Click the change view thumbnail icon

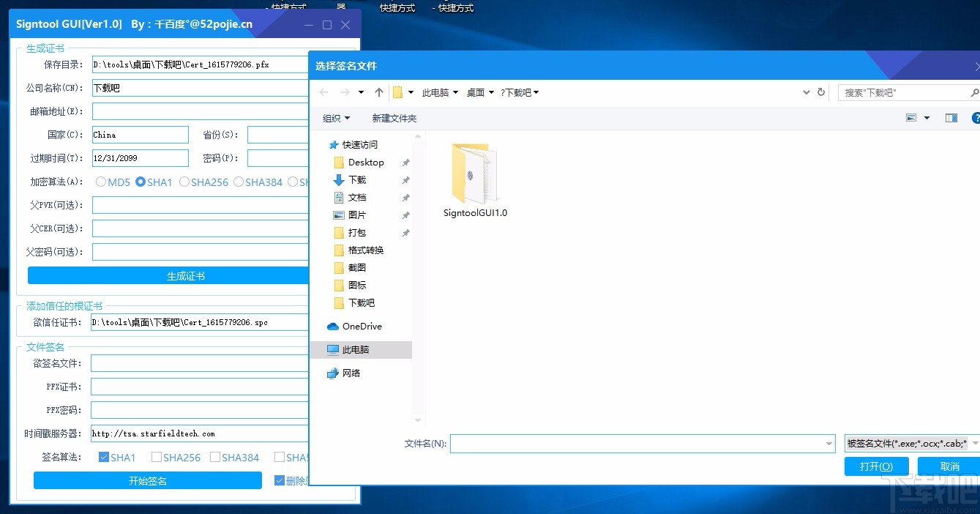pos(910,118)
